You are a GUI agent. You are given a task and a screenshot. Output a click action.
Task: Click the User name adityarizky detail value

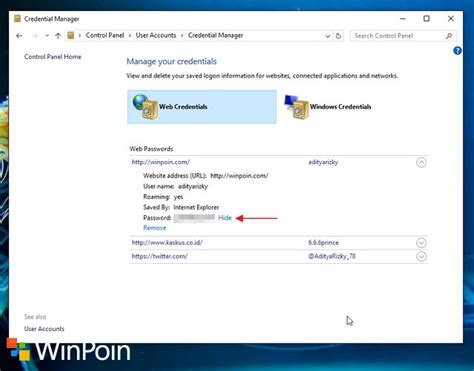click(x=193, y=186)
